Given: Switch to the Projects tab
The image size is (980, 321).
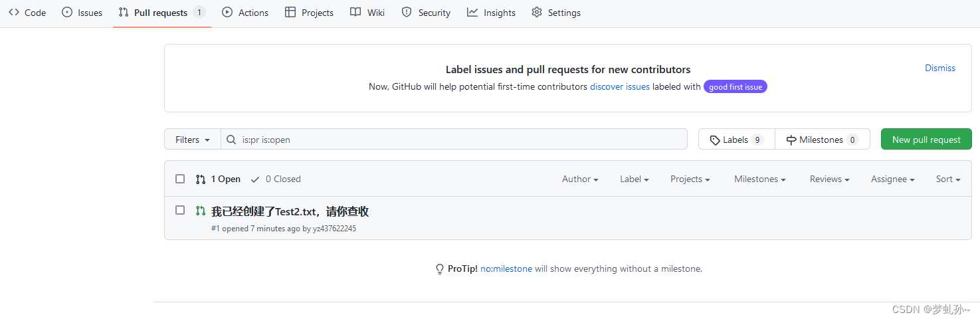Looking at the screenshot, I should tap(309, 13).
